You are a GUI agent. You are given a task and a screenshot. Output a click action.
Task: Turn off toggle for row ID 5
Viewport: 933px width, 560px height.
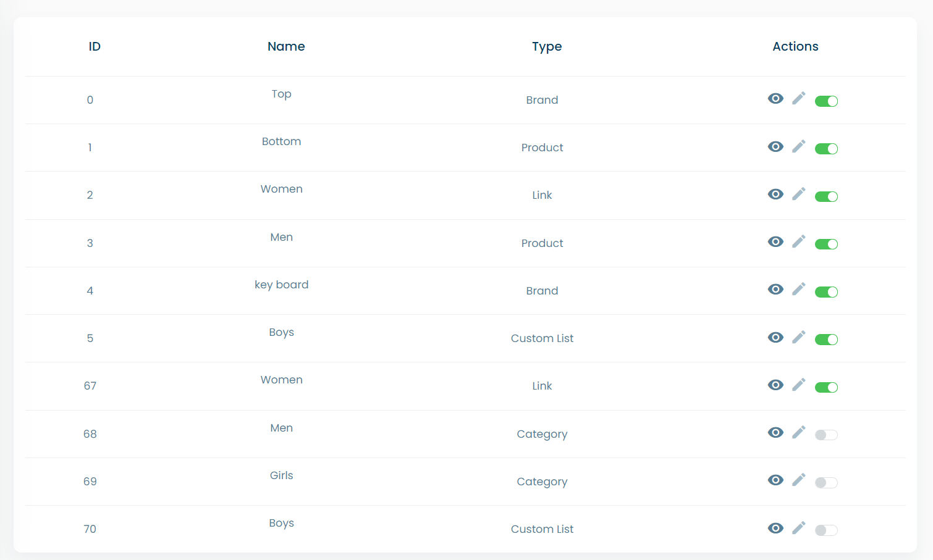click(826, 340)
